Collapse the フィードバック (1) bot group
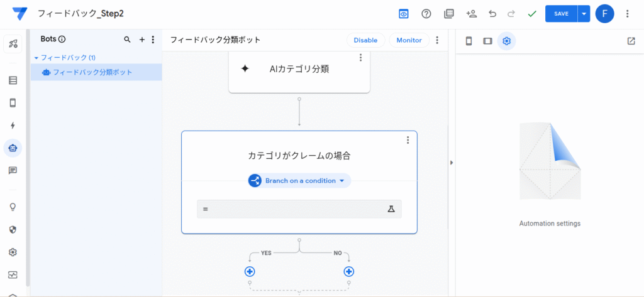 [36, 58]
